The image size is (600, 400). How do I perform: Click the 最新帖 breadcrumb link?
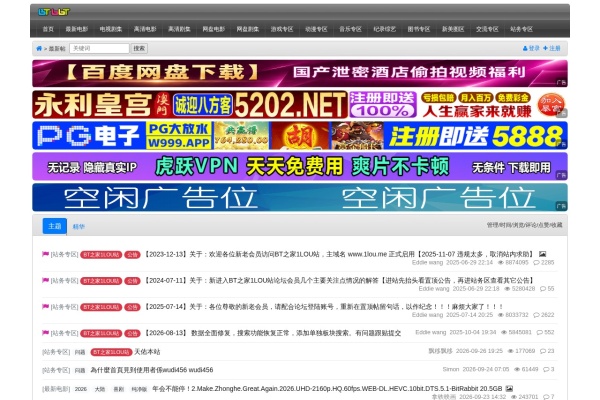click(x=57, y=49)
